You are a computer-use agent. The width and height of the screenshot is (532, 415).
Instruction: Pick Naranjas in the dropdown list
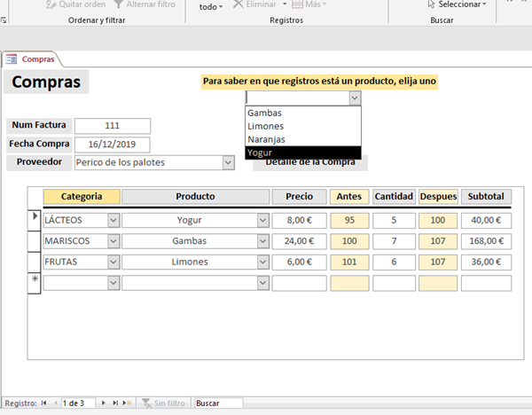click(302, 139)
